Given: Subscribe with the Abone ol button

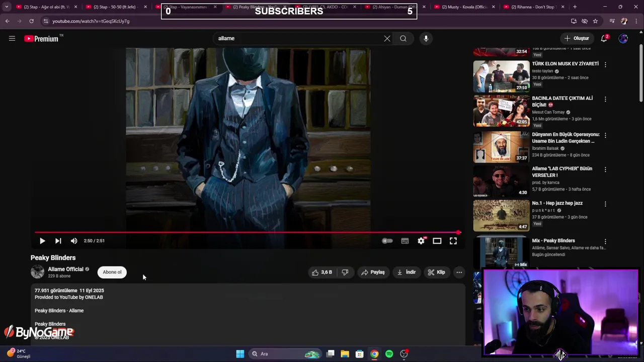Looking at the screenshot, I should [x=112, y=272].
